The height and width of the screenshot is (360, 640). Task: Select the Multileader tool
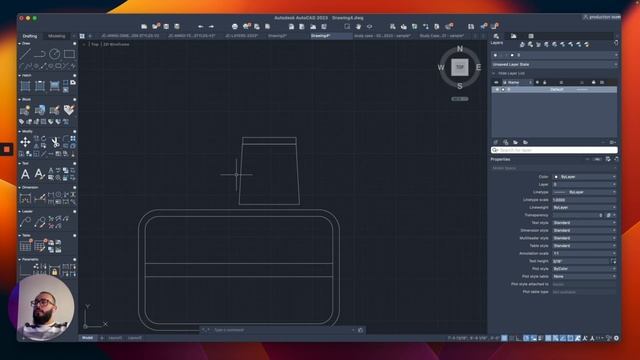25,222
